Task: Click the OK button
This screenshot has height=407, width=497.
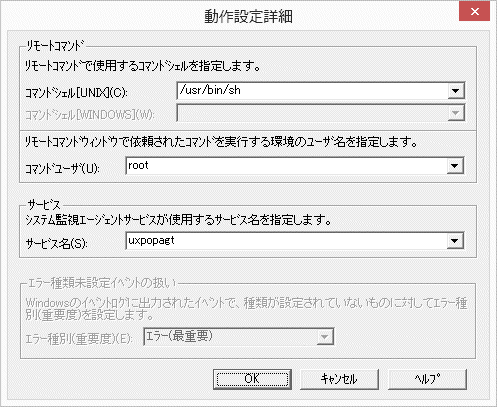Action: pyautogui.click(x=252, y=379)
